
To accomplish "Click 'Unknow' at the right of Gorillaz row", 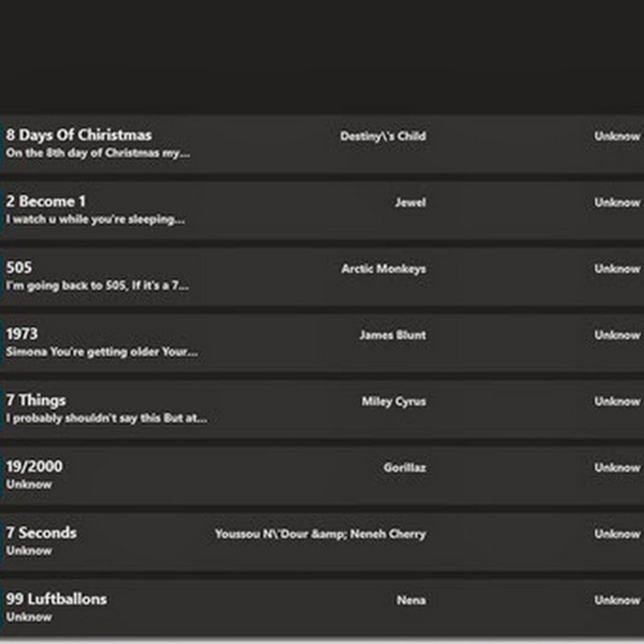I will [617, 468].
